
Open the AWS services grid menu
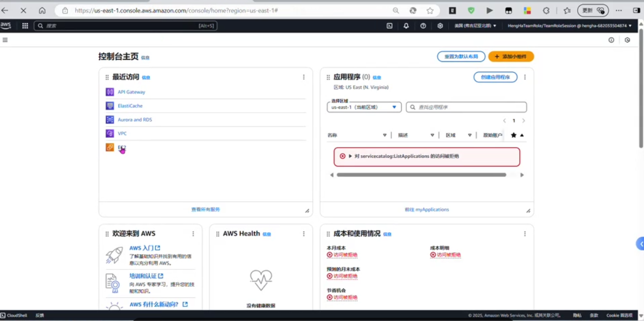[x=25, y=26]
